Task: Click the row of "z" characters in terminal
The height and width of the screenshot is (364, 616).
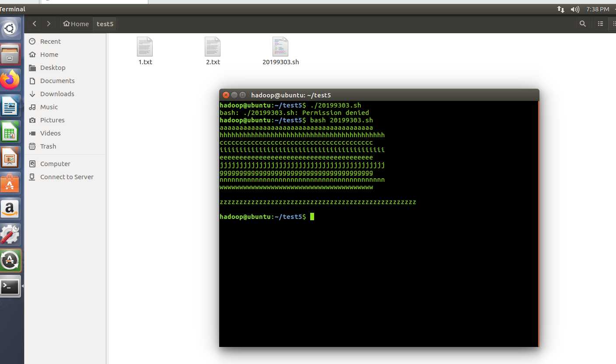Action: click(x=318, y=202)
